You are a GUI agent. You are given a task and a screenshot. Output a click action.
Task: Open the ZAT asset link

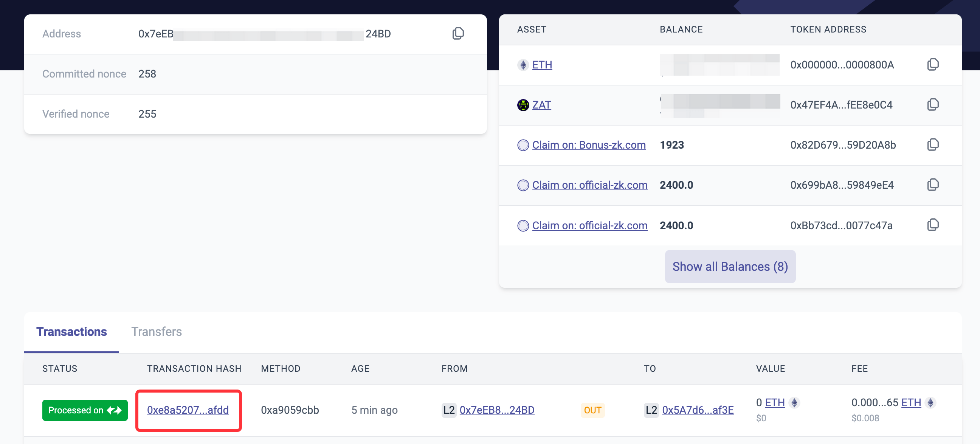click(541, 105)
